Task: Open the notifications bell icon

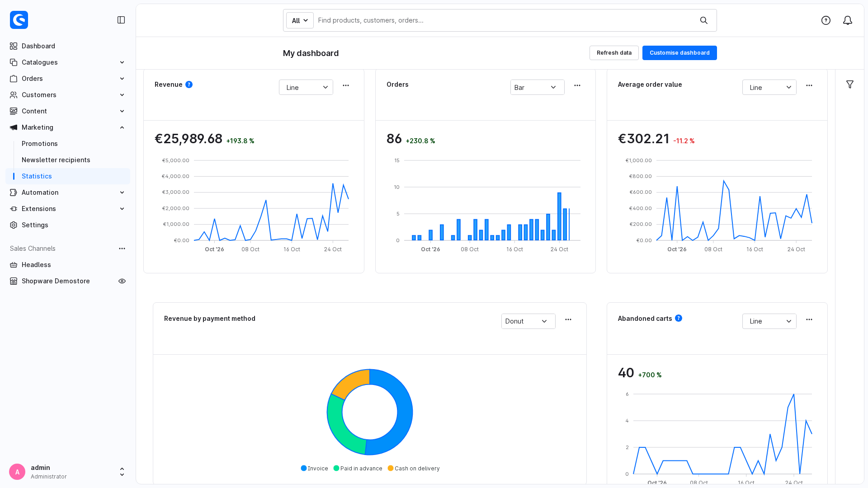Action: pos(848,20)
